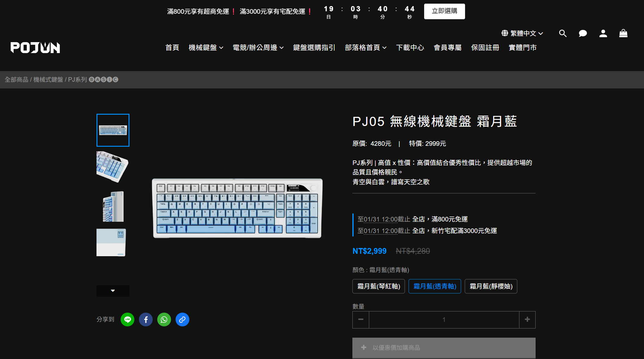Screen dimensions: 644x359
Task: Open 鍵盤選購指引 menu item
Action: [x=314, y=48]
